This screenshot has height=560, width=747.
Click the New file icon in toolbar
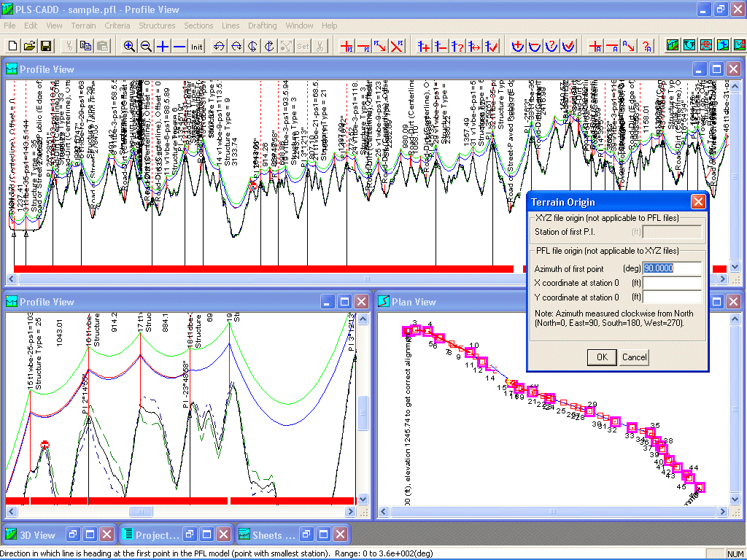[13, 46]
